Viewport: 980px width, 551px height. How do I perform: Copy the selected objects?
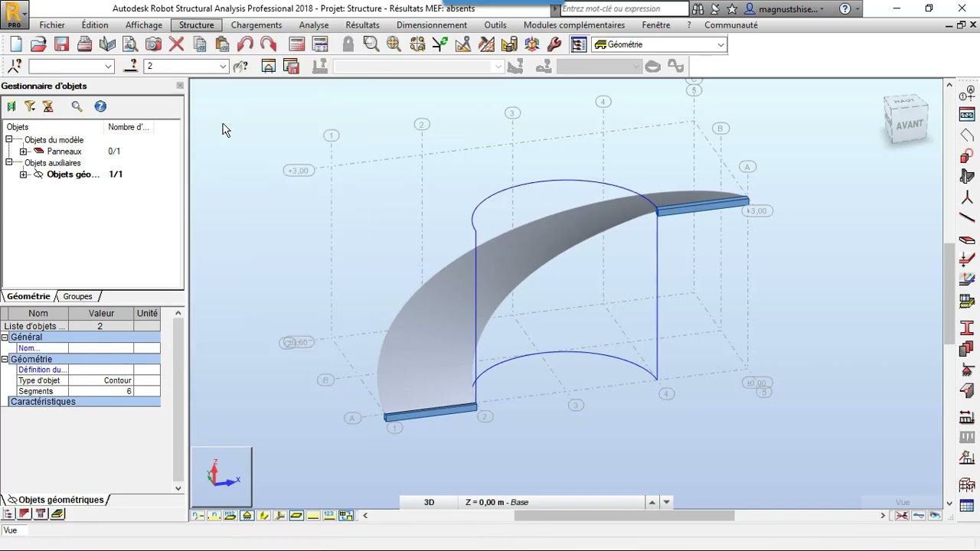pos(200,44)
